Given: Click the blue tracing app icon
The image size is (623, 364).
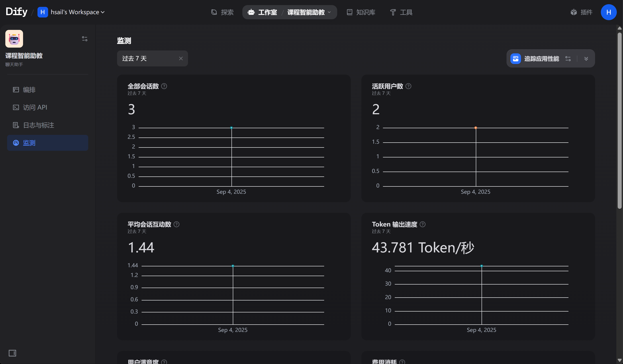Looking at the screenshot, I should click(x=515, y=58).
